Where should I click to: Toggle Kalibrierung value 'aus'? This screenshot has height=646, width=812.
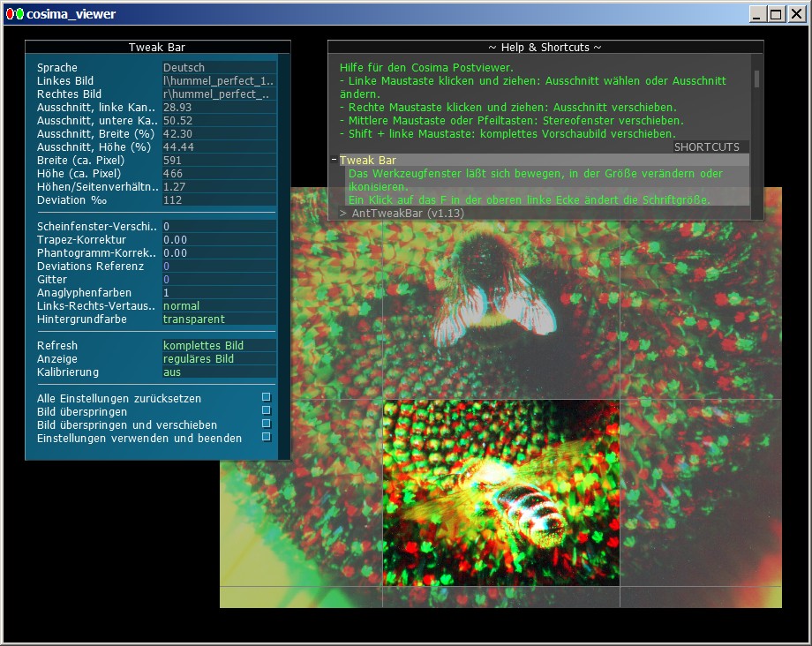219,372
